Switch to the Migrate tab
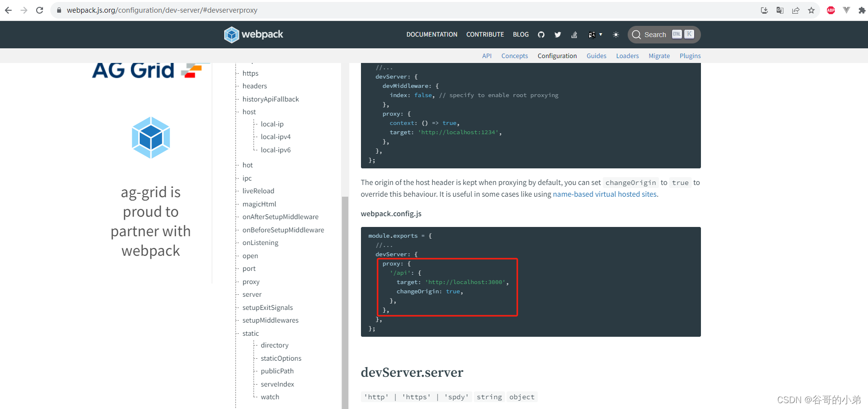 pyautogui.click(x=659, y=56)
